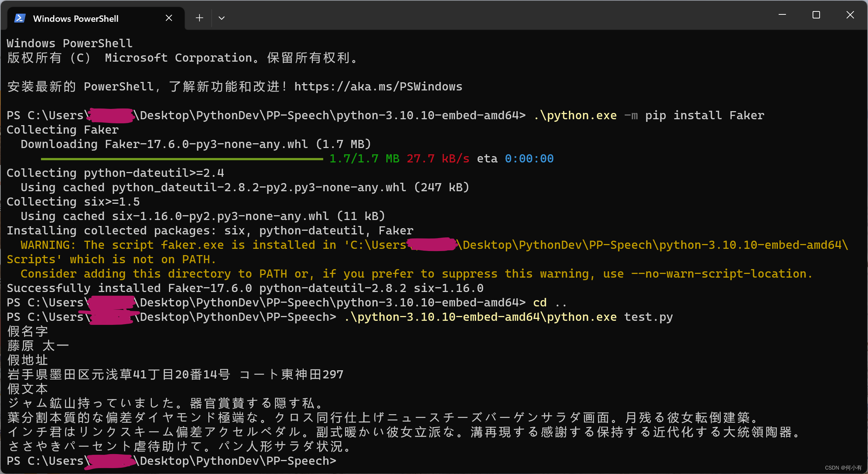Open the https://aka.ms/PSWindows link
Screen dimensions: 868x474
[378, 87]
